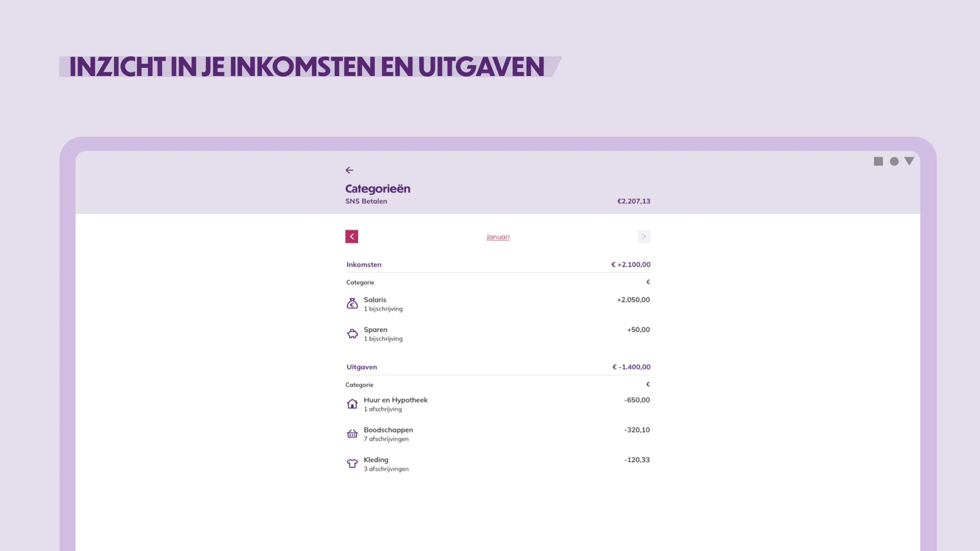This screenshot has width=980, height=551.
Task: Click the SNS Betalen account label
Action: (366, 201)
